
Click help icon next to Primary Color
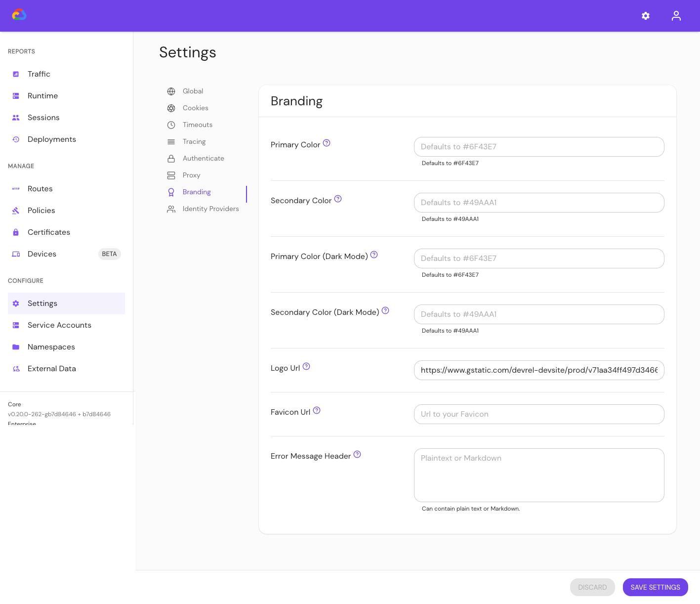point(327,143)
